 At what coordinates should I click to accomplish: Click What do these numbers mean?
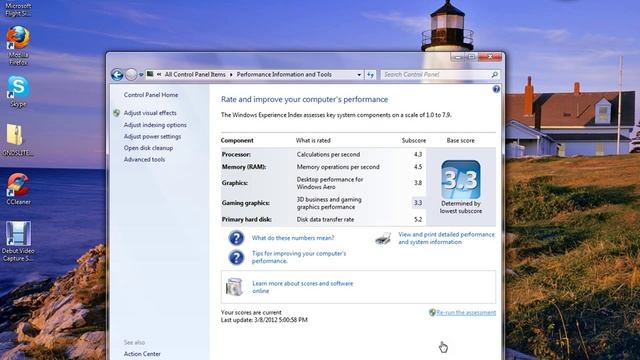click(x=293, y=238)
